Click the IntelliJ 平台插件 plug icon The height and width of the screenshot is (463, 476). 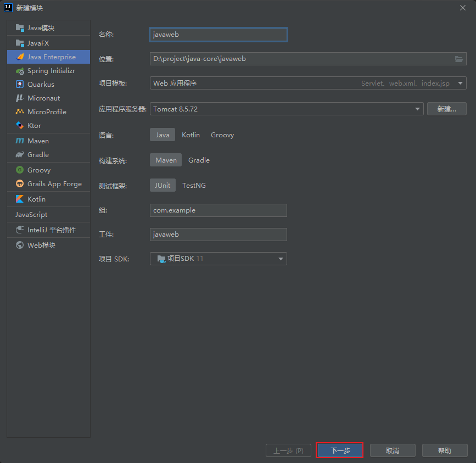[x=20, y=230]
